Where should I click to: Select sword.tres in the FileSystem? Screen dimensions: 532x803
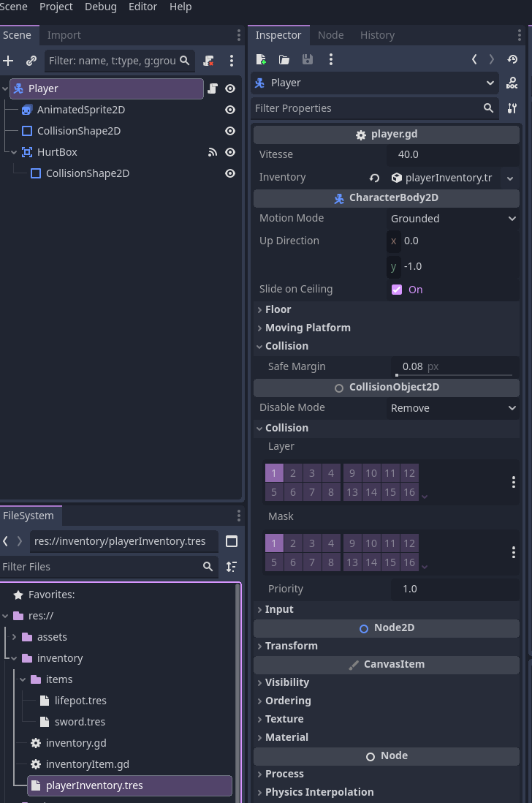pyautogui.click(x=80, y=722)
